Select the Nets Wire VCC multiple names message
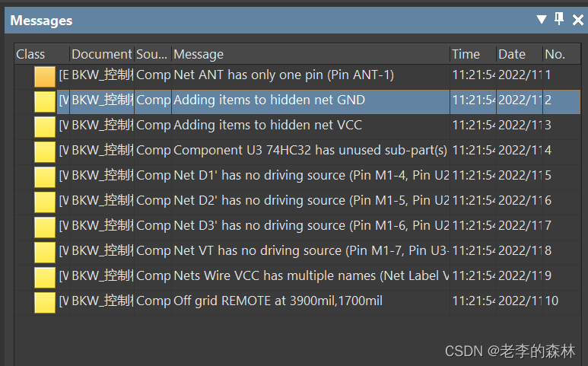The height and width of the screenshot is (366, 588). [x=310, y=276]
